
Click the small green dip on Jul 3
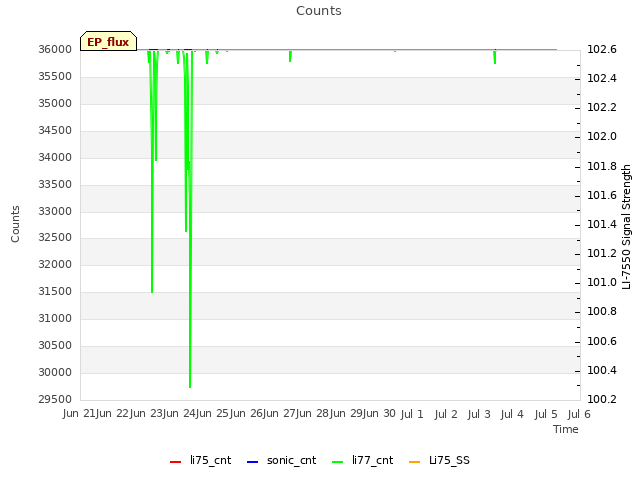[495, 58]
